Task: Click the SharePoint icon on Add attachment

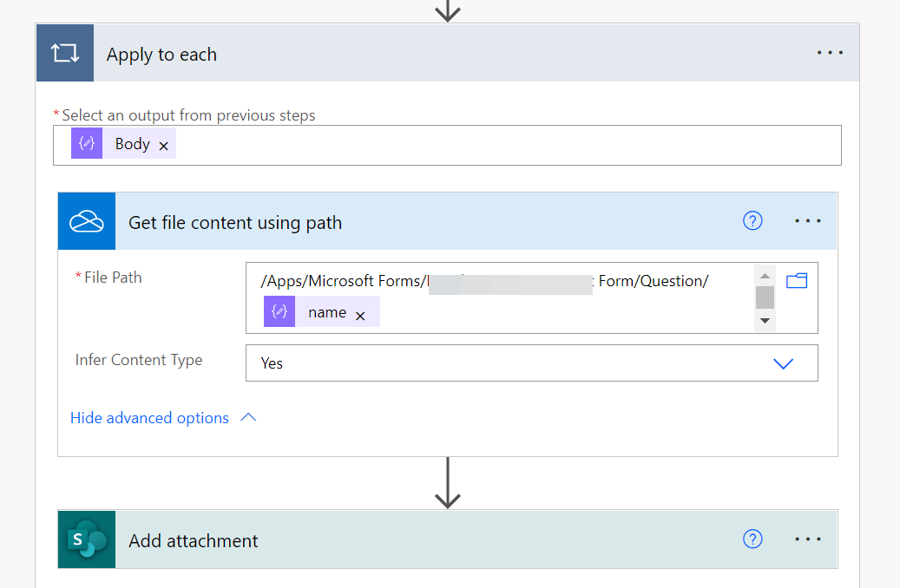Action: [87, 539]
